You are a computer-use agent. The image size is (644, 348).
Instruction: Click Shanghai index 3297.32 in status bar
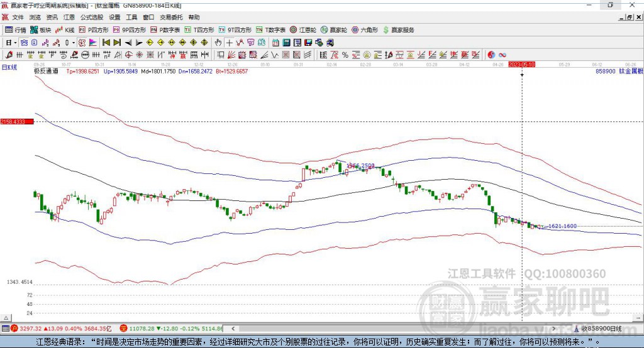pyautogui.click(x=30, y=329)
